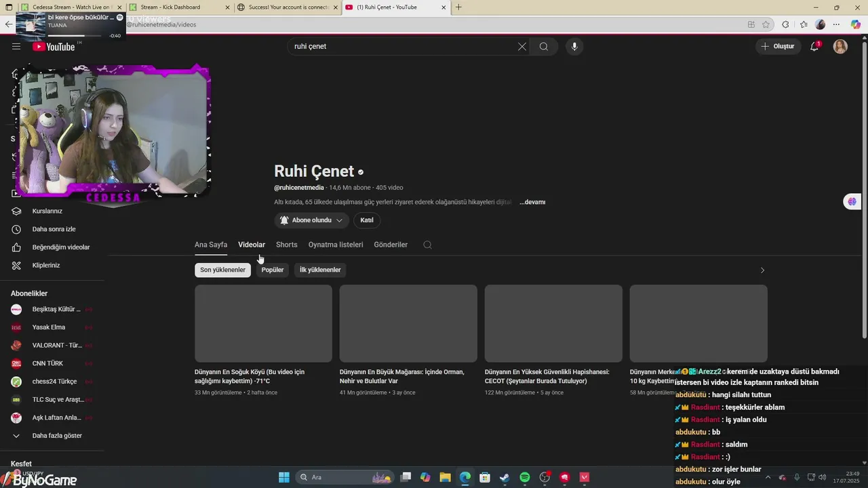Click the Oluştur create button
Image resolution: width=868 pixels, height=488 pixels.
(777, 46)
